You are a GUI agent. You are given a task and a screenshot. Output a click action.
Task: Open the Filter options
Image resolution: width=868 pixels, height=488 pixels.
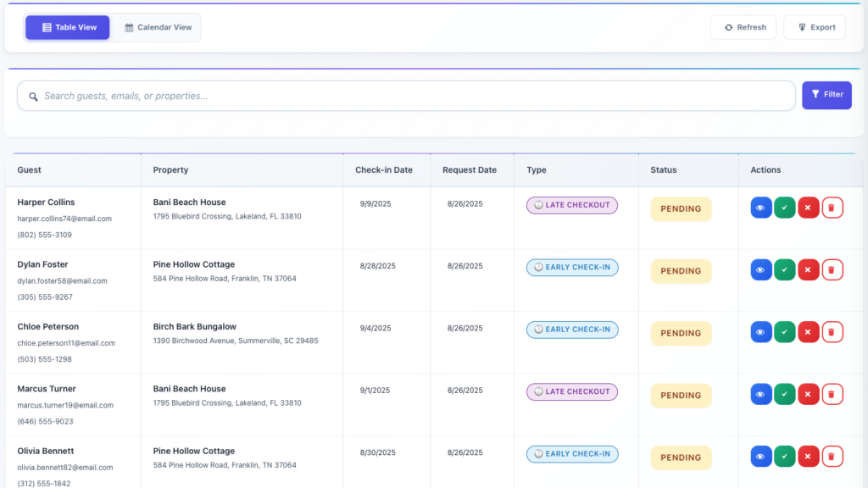[826, 95]
